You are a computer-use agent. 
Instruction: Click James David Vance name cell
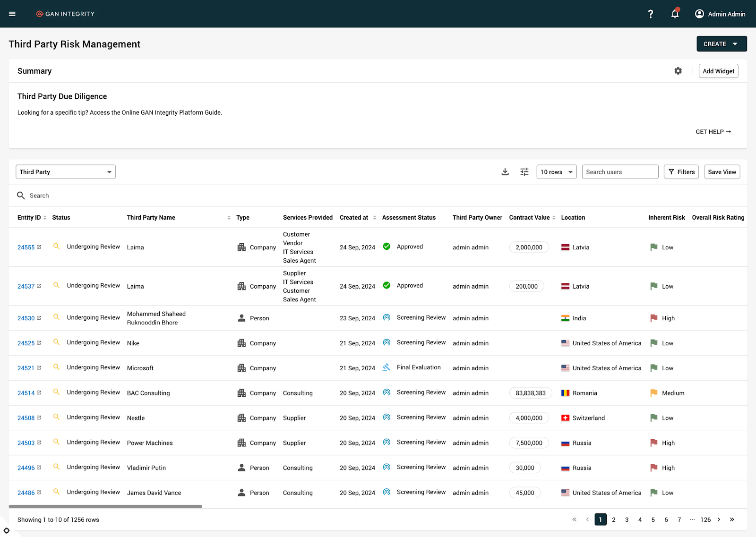(x=154, y=493)
